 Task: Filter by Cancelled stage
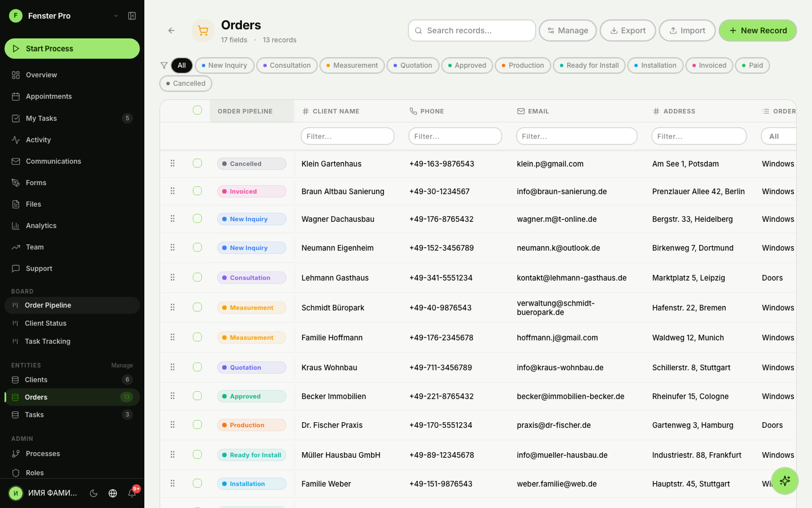(x=186, y=84)
